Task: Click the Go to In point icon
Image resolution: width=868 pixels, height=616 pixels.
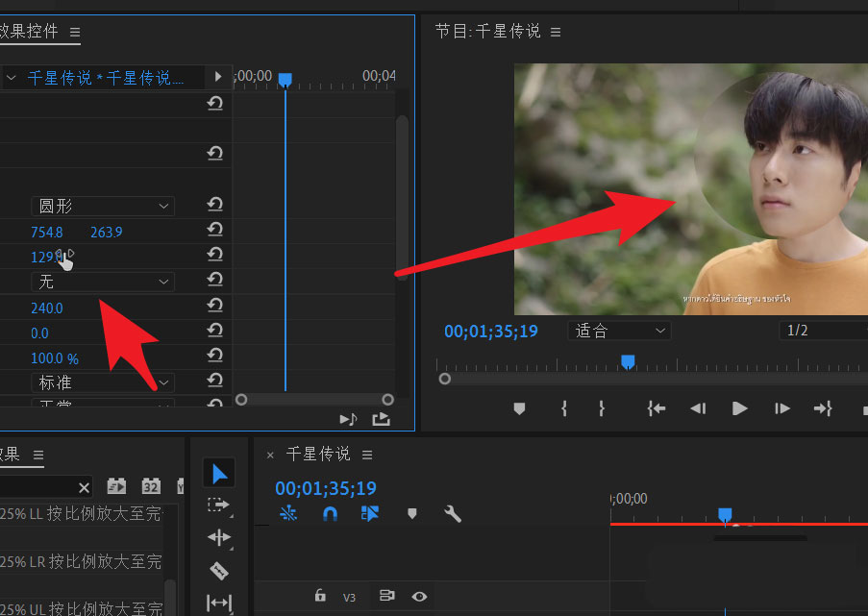Action: point(656,408)
